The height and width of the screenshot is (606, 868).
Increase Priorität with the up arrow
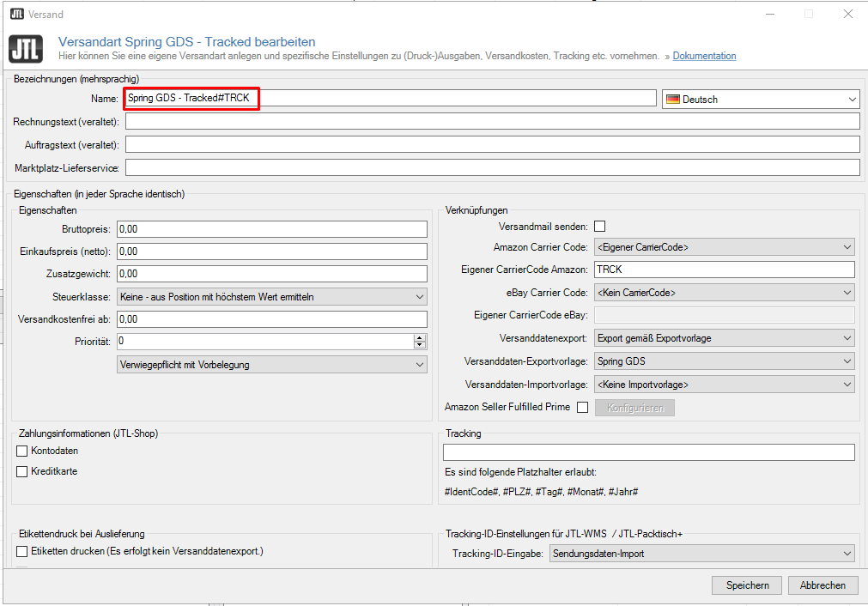click(420, 337)
